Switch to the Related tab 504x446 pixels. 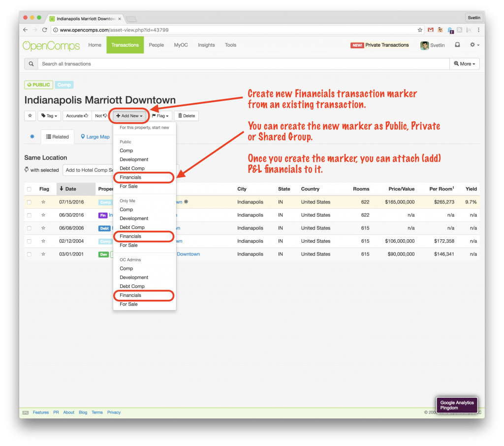(x=58, y=137)
